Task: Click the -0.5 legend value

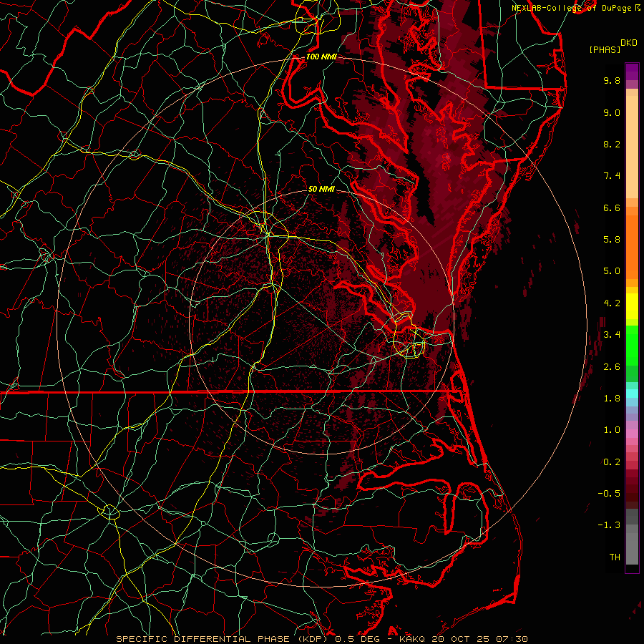Action: coord(609,494)
